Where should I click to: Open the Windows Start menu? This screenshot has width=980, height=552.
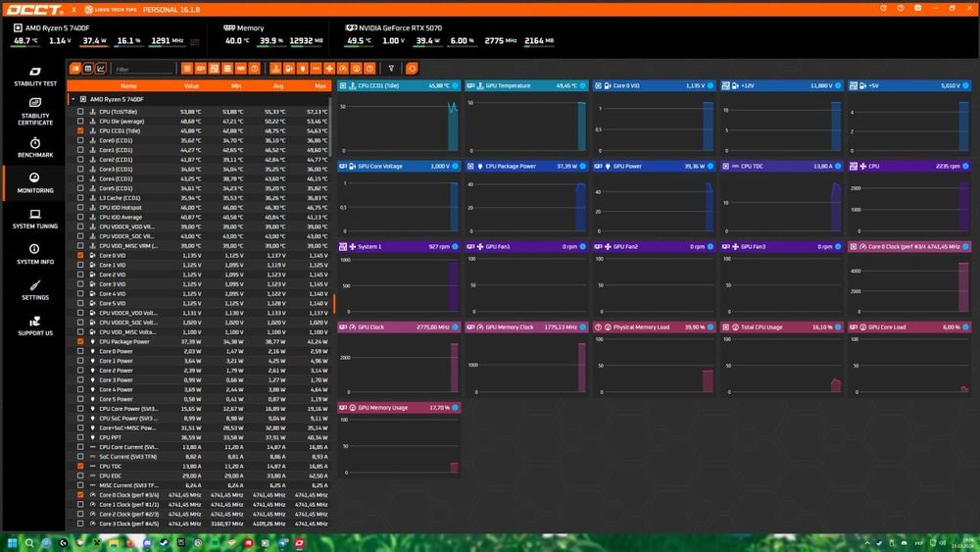[x=11, y=542]
